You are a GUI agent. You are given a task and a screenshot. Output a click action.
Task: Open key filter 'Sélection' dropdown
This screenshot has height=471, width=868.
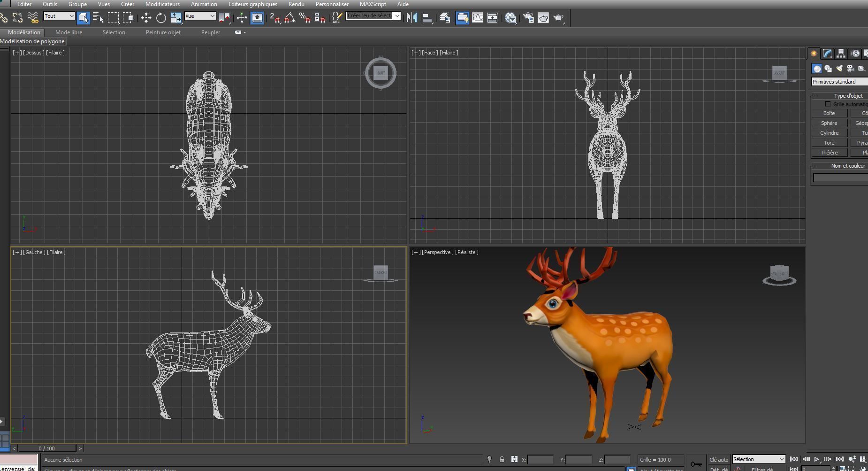[x=759, y=459]
